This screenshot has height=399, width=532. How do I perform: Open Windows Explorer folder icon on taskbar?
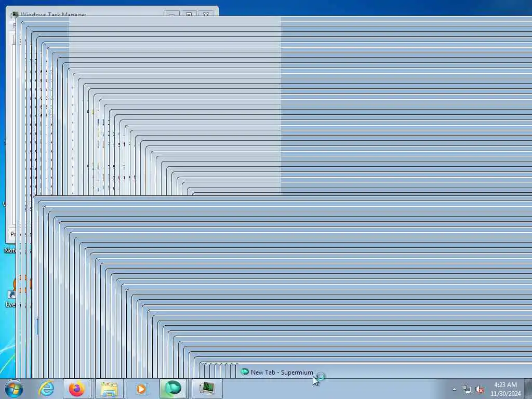pyautogui.click(x=109, y=389)
